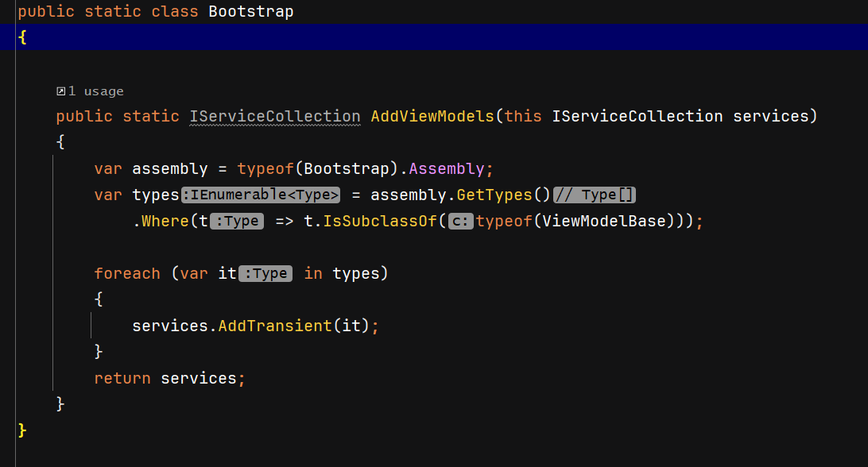This screenshot has height=467, width=868.
Task: Click the Bootstrap class name in declaration
Action: coord(250,12)
